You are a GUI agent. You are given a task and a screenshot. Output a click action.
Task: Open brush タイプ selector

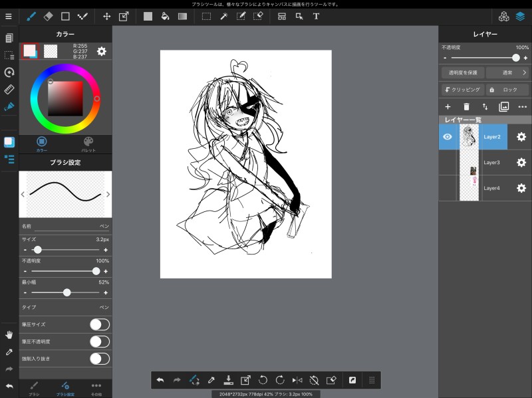(65, 307)
